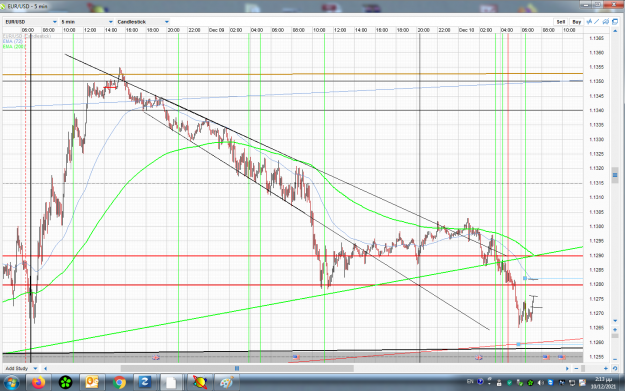The image size is (625, 391).
Task: Click the Dec 09 date label
Action: (216, 30)
